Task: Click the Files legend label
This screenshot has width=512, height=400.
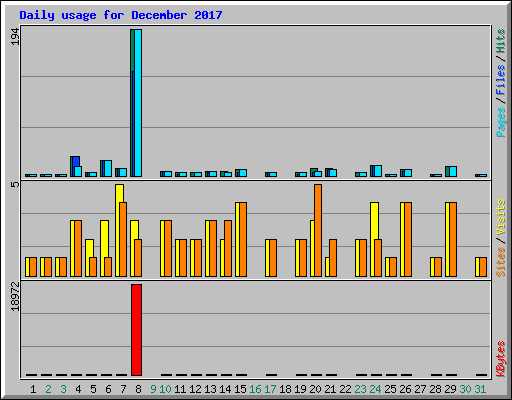Action: coord(501,80)
